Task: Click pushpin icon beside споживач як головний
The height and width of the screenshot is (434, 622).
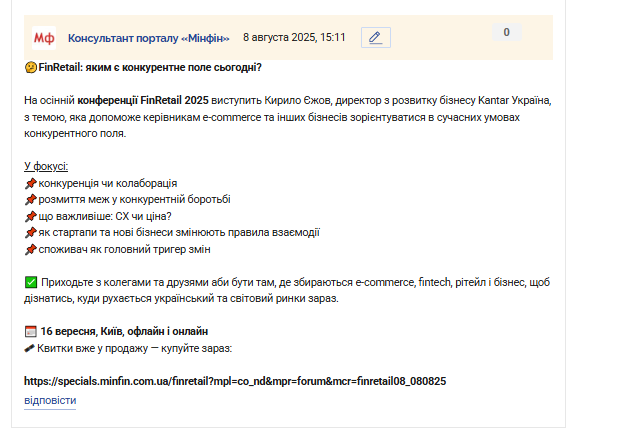Action: (31, 250)
